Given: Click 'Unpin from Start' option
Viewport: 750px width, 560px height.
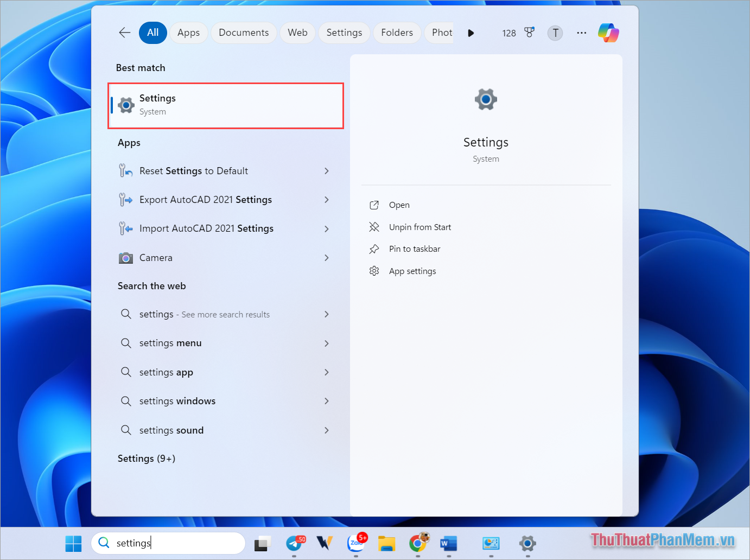Looking at the screenshot, I should [420, 227].
